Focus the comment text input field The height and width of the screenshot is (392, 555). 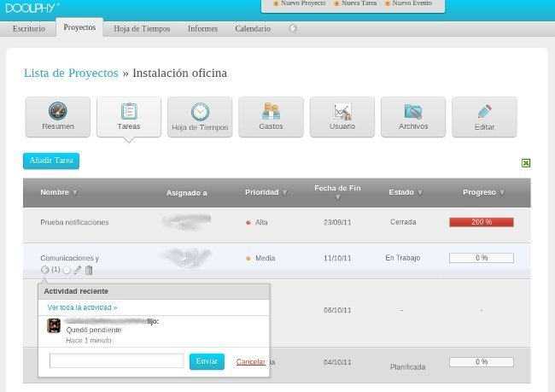tap(117, 361)
